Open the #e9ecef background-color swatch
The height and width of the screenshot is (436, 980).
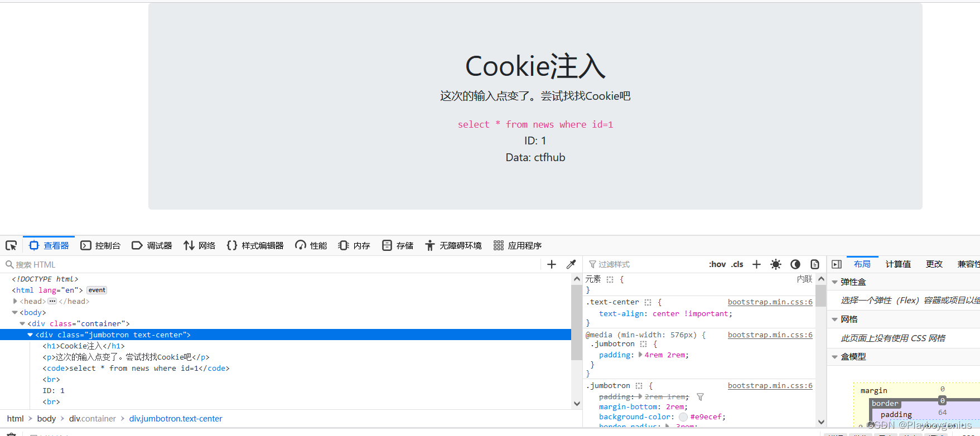click(683, 417)
